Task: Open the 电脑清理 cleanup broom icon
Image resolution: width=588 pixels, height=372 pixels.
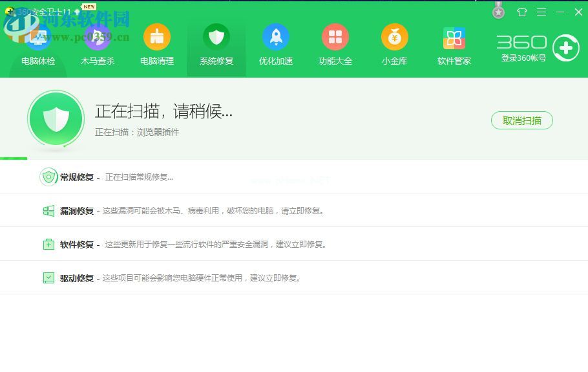Action: pos(157,37)
